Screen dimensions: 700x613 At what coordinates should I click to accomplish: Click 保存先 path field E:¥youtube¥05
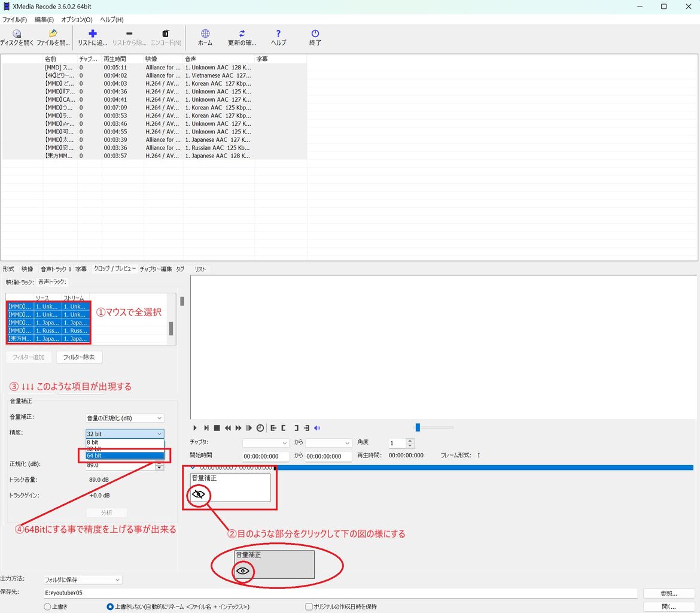[x=340, y=593]
